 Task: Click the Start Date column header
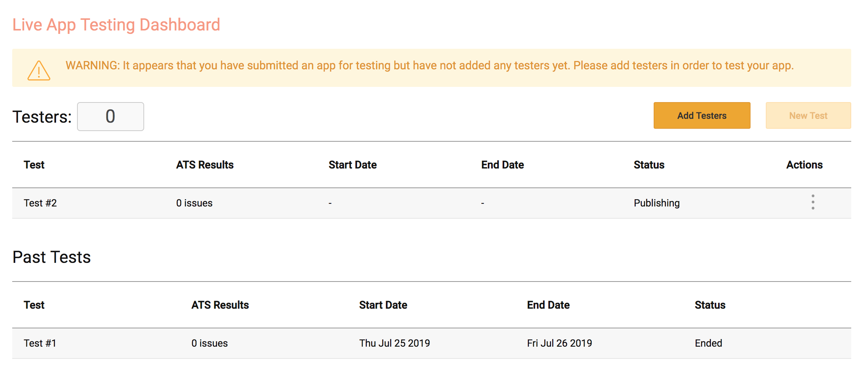pyautogui.click(x=353, y=165)
